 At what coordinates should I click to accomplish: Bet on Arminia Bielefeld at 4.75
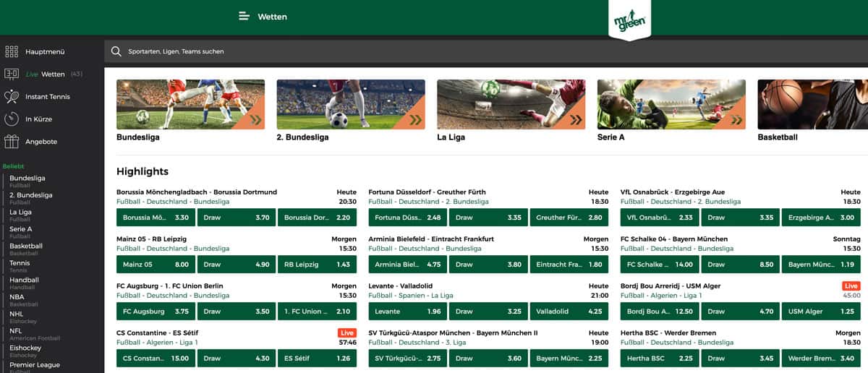click(408, 264)
